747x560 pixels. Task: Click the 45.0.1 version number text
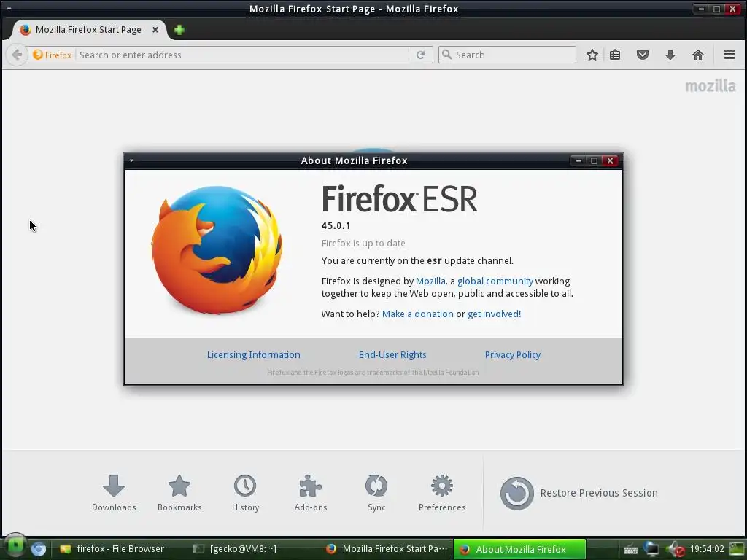(x=336, y=226)
